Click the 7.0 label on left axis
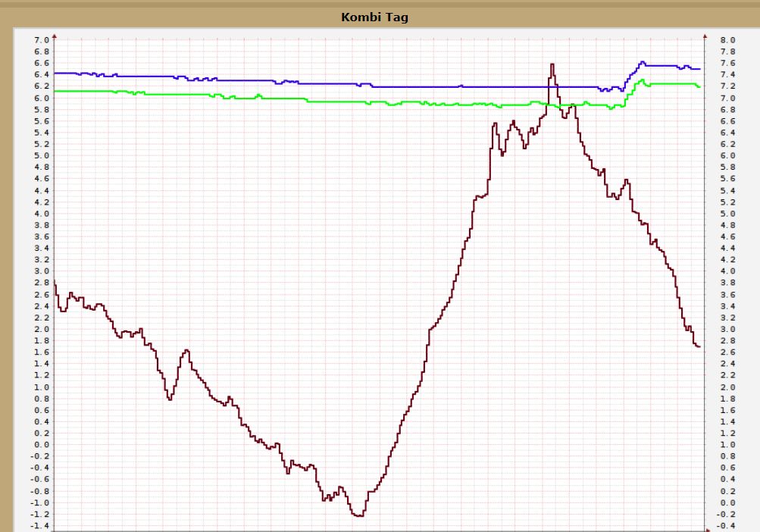 [41, 40]
